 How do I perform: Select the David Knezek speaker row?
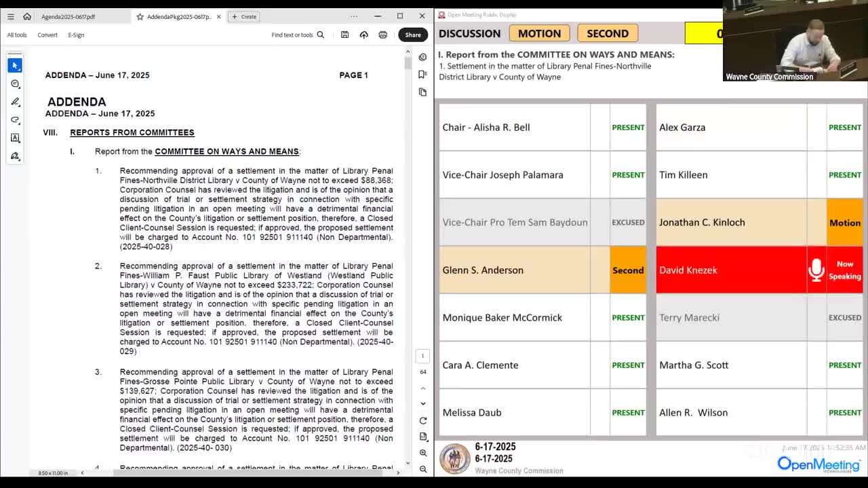tap(759, 270)
